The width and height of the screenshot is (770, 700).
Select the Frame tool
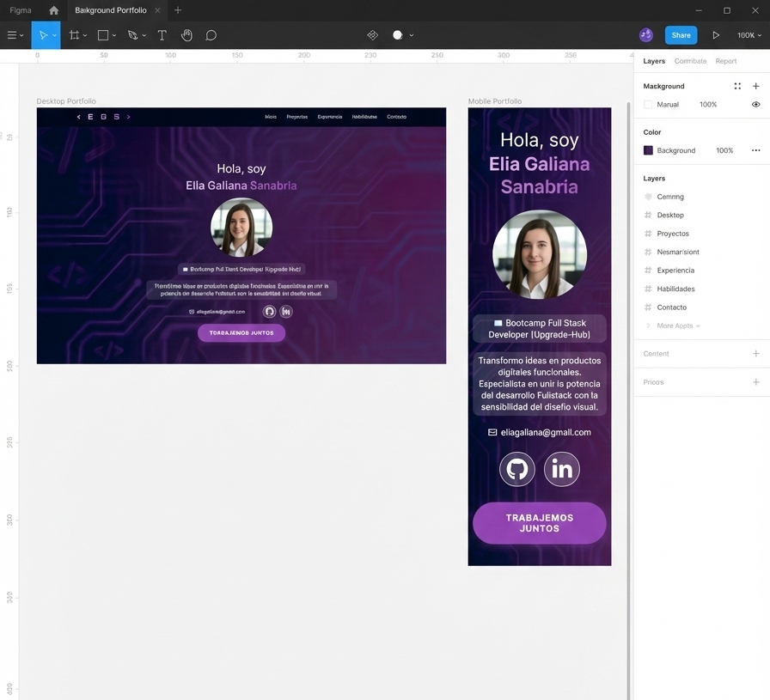75,35
